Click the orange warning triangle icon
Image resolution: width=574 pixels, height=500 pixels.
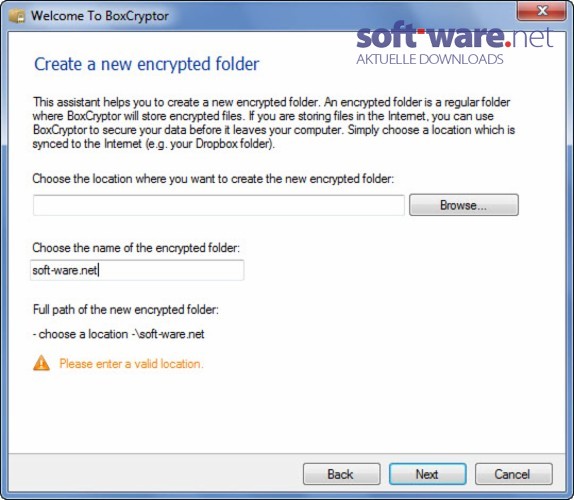(41, 363)
